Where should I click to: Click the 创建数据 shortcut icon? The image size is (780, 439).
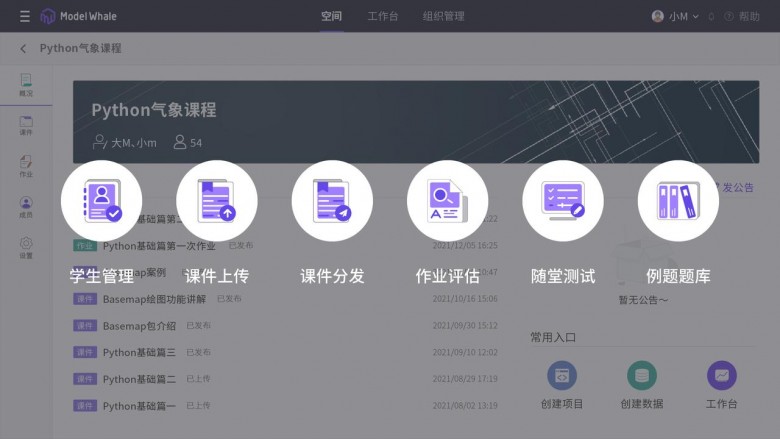coord(642,375)
